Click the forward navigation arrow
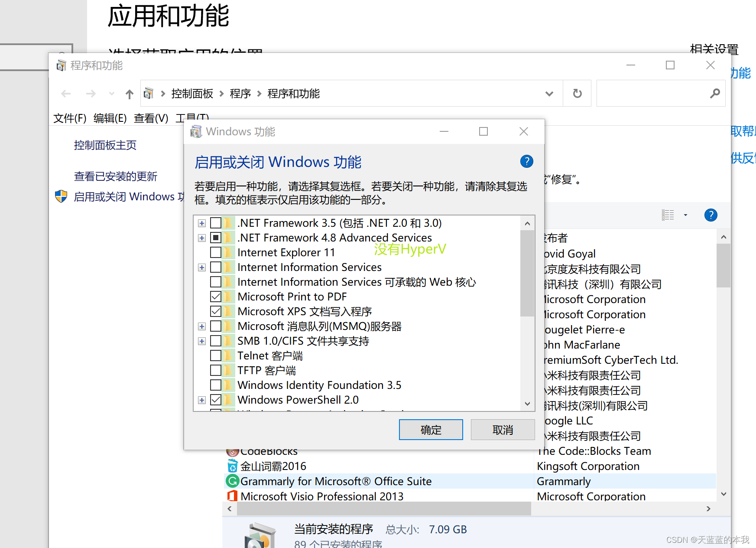The height and width of the screenshot is (548, 756). click(91, 94)
